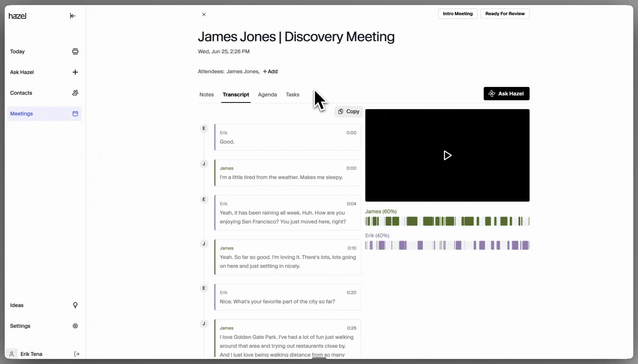The width and height of the screenshot is (638, 364).
Task: Click the user avatar icon for Erik Tena
Action: (11, 354)
